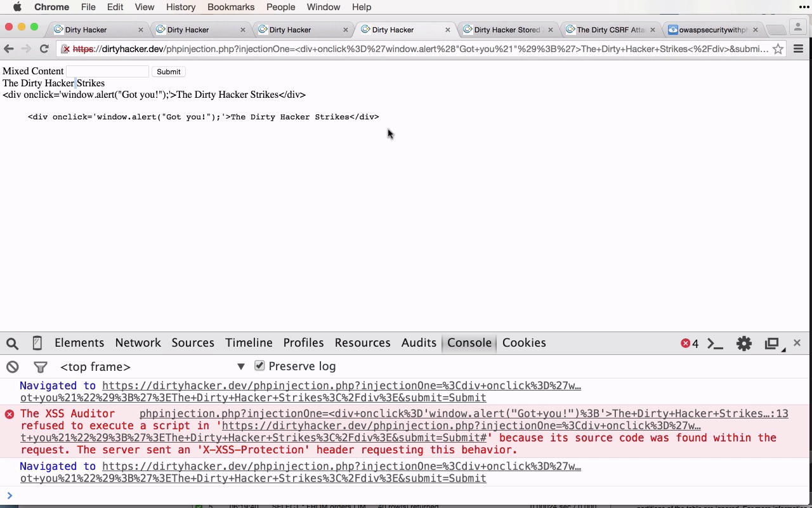Image resolution: width=812 pixels, height=508 pixels.
Task: Select the Console panel tab
Action: (469, 343)
